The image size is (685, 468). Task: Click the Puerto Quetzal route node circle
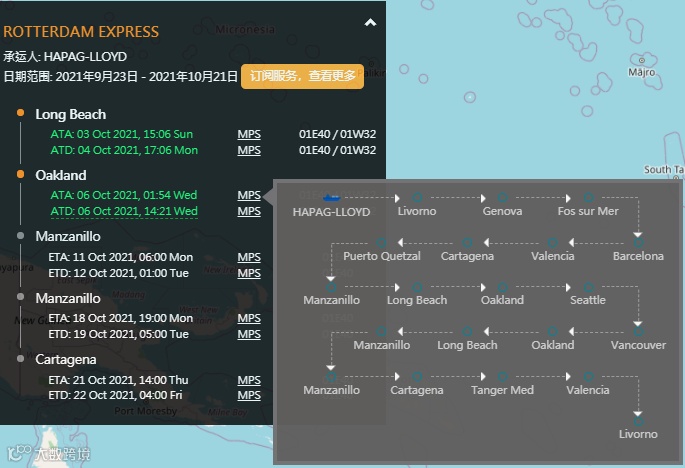click(381, 243)
